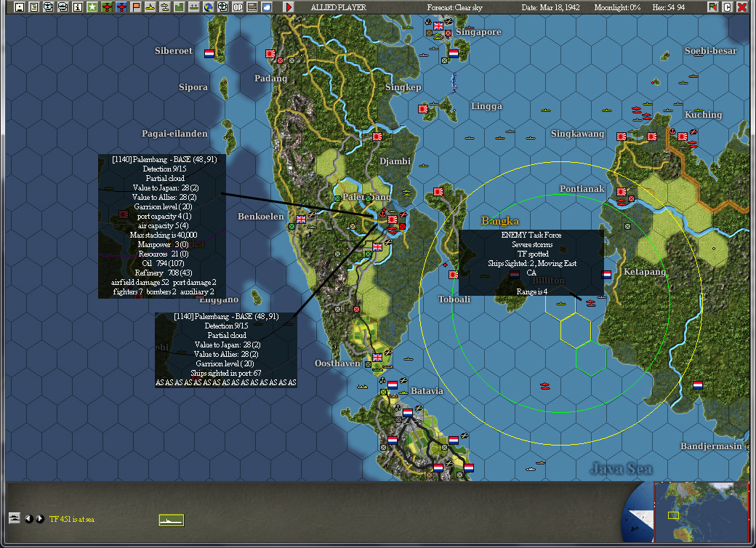The image size is (756, 548).
Task: Open the green factory industry icon
Action: [x=180, y=7]
